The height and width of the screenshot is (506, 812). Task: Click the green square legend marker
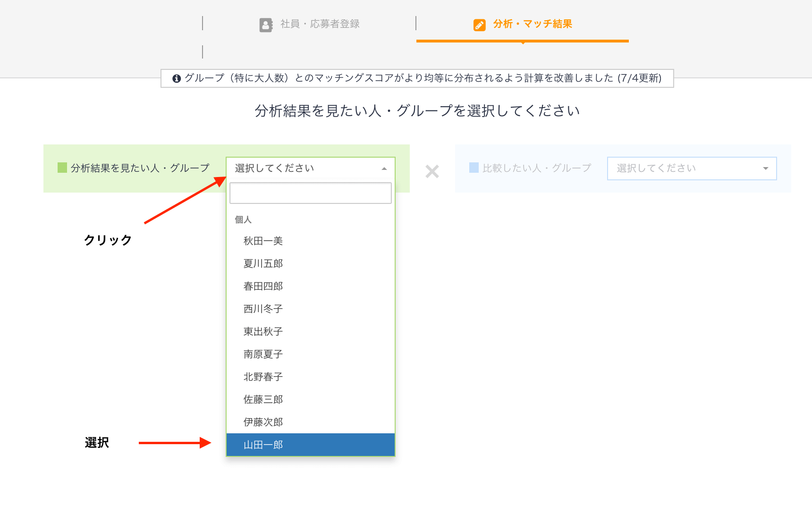[x=62, y=168]
